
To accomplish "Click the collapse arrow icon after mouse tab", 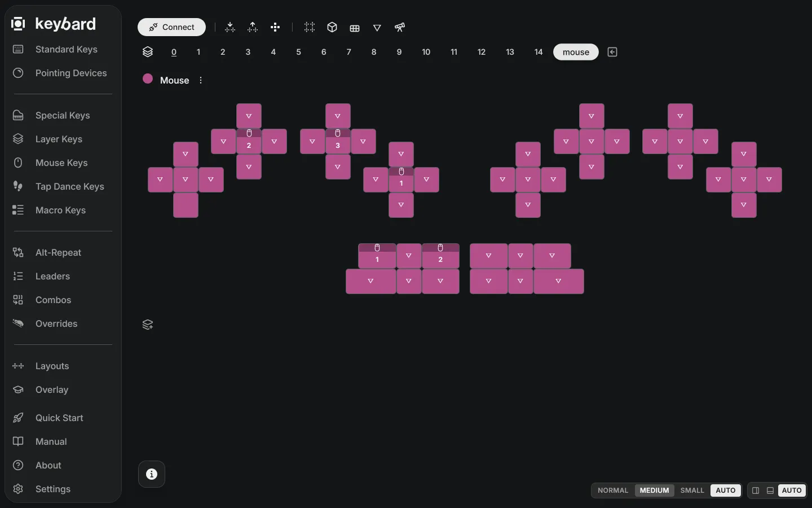I will click(x=612, y=52).
